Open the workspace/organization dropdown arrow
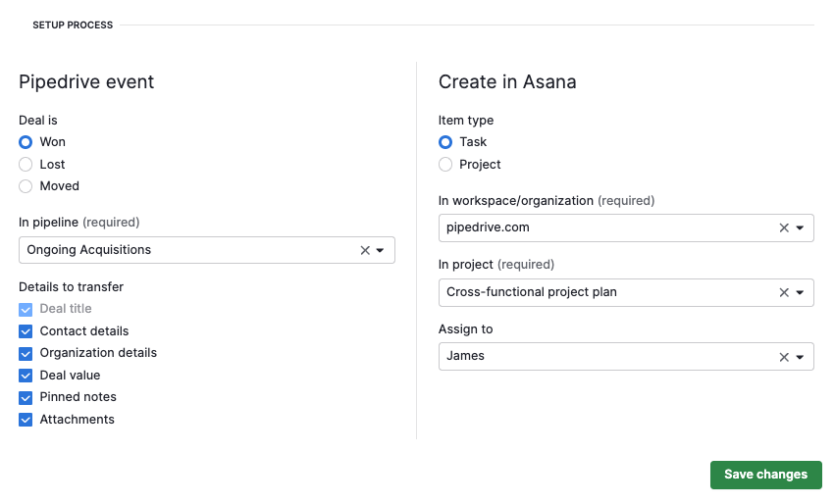 pyautogui.click(x=800, y=227)
